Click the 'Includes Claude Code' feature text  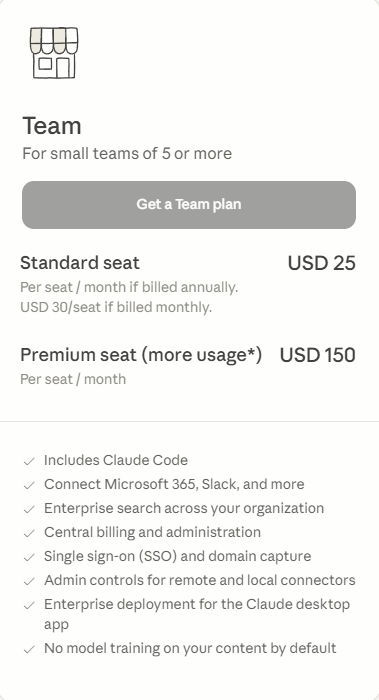click(116, 460)
